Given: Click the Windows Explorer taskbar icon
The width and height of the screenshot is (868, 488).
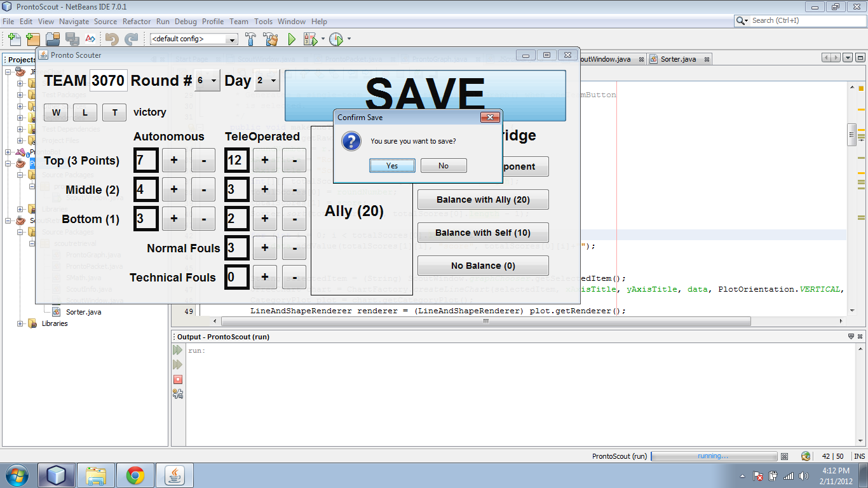Looking at the screenshot, I should pyautogui.click(x=96, y=475).
